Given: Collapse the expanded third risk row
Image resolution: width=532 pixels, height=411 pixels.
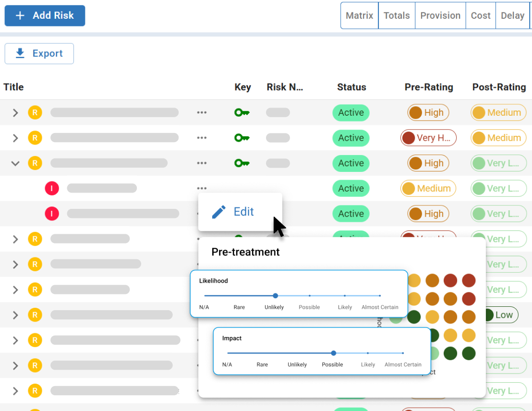Looking at the screenshot, I should 15,163.
